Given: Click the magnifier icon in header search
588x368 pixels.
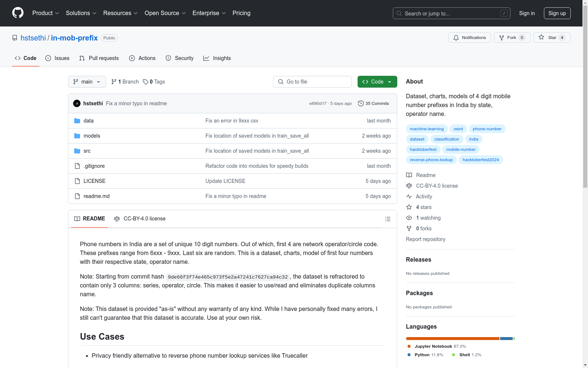Looking at the screenshot, I should [399, 13].
